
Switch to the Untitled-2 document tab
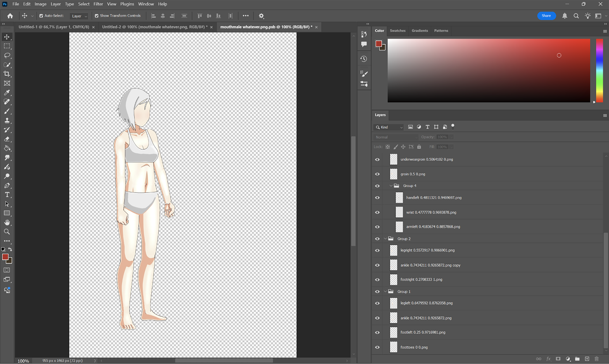[155, 27]
